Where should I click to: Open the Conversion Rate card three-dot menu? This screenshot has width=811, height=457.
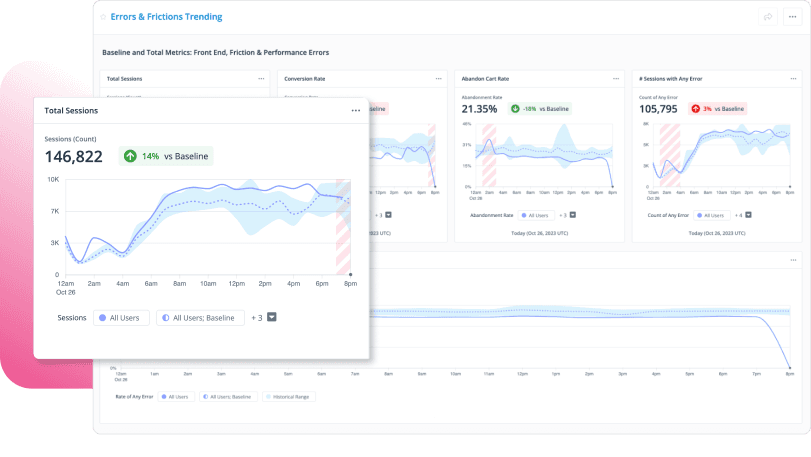439,78
